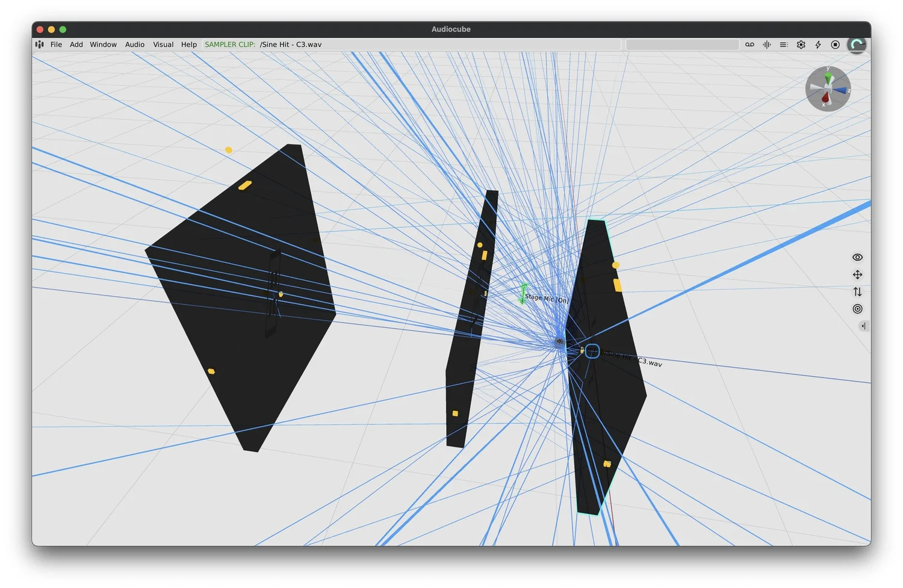Click the vertical swap arrows icon on the right
The height and width of the screenshot is (588, 903).
point(857,292)
